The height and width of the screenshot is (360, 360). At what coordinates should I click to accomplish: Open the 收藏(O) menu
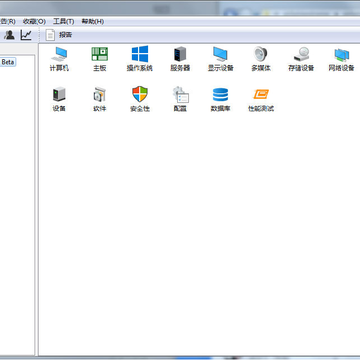[34, 22]
